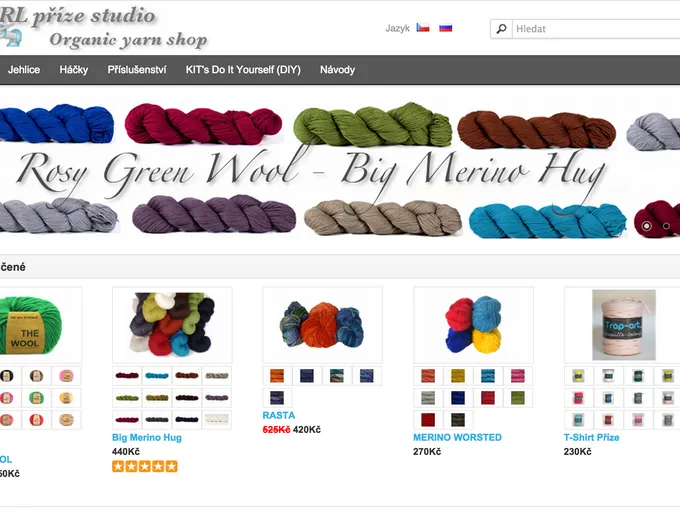Open KIT's Do It Yourself (DIY) menu
This screenshot has height=510, width=680.
pos(243,70)
